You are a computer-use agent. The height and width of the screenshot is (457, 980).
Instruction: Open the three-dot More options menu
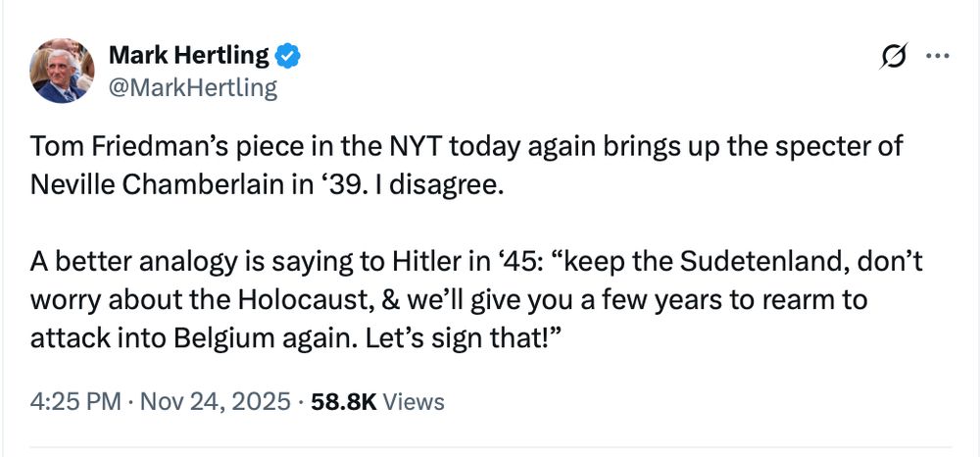pyautogui.click(x=938, y=58)
